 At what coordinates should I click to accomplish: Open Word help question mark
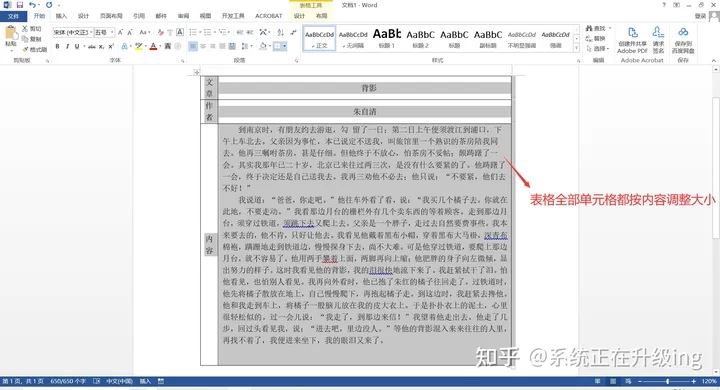664,5
